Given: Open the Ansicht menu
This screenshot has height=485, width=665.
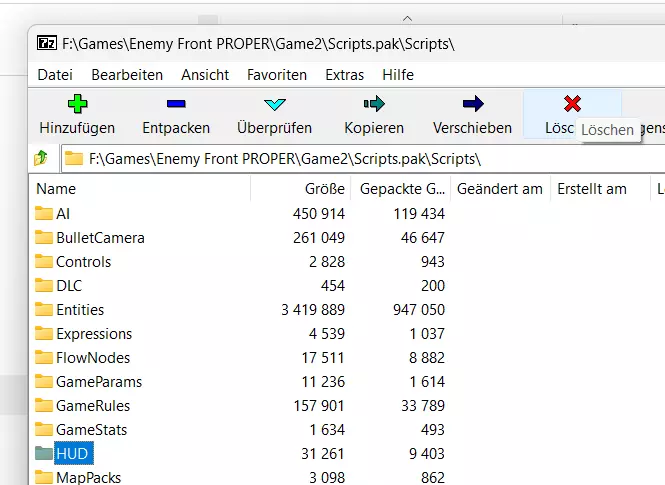Looking at the screenshot, I should tap(205, 75).
